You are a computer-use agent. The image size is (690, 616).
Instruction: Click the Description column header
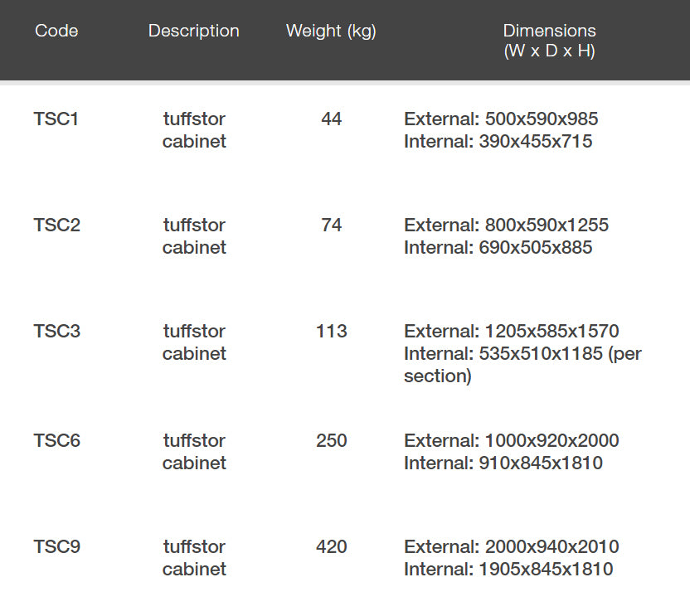tap(193, 32)
